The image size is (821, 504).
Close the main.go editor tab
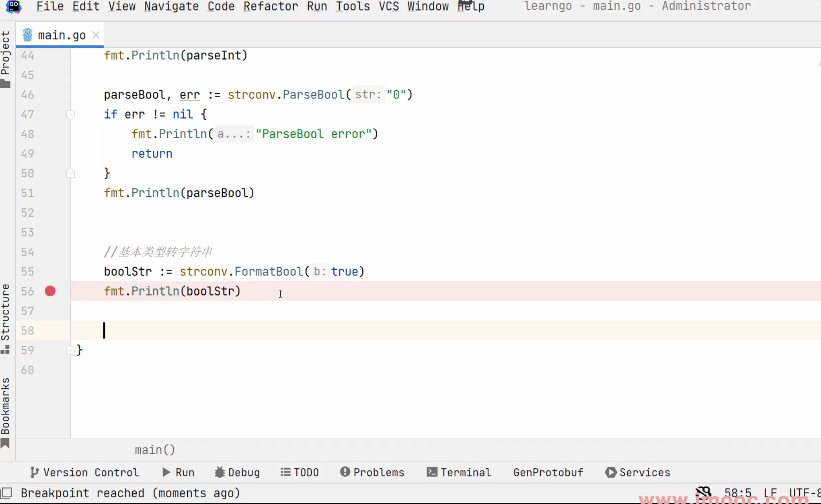96,35
